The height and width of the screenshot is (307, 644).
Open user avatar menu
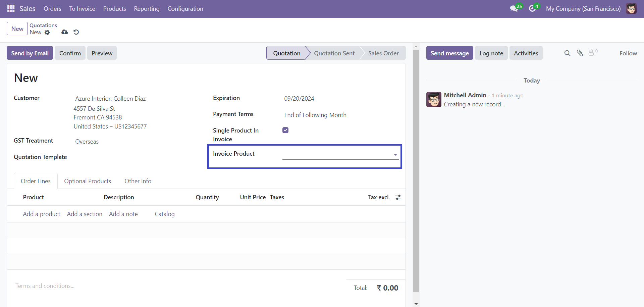[x=631, y=8]
